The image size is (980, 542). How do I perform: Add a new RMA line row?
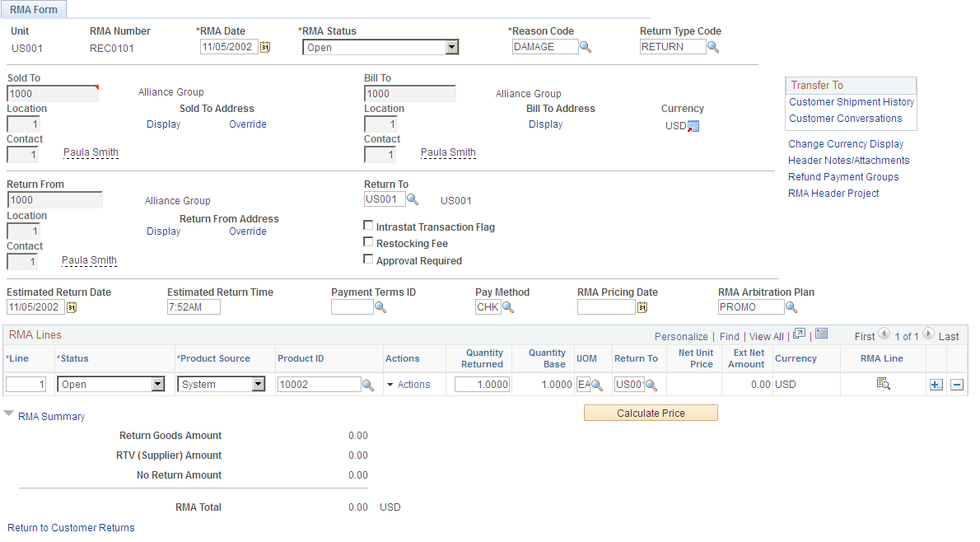coord(936,385)
